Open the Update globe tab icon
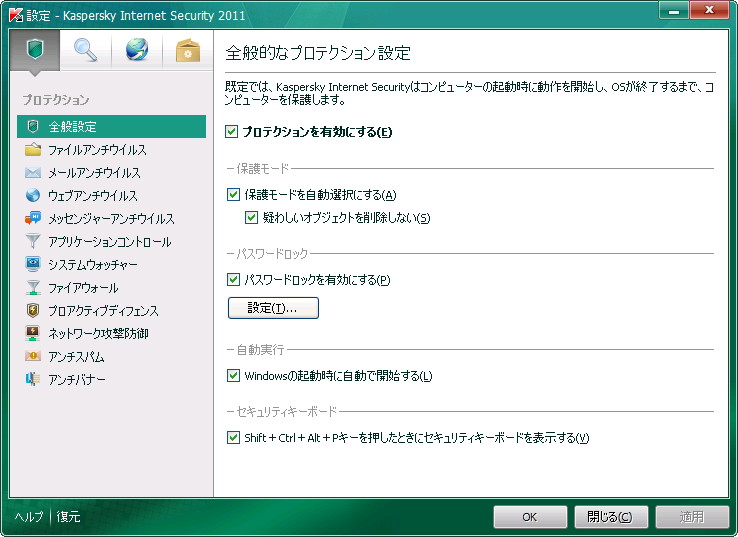 point(137,50)
